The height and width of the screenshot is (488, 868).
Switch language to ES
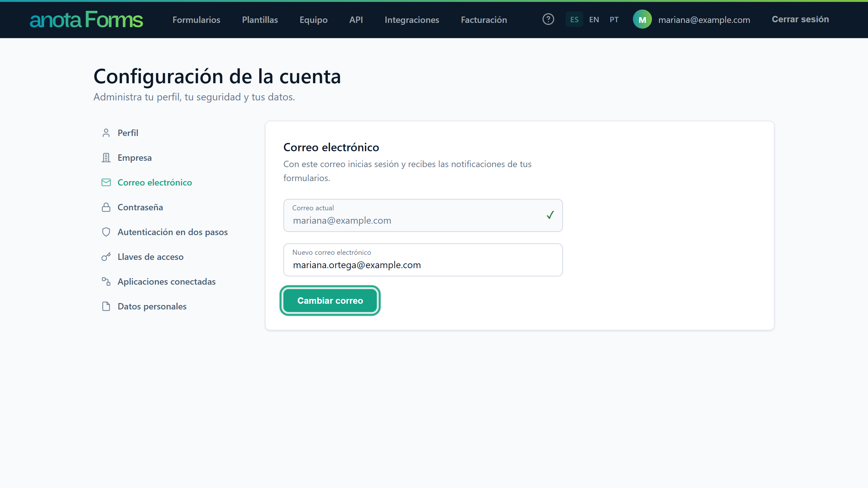[x=574, y=20]
